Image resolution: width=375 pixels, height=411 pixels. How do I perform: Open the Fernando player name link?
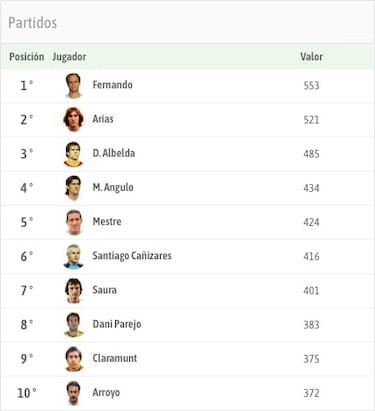point(112,85)
